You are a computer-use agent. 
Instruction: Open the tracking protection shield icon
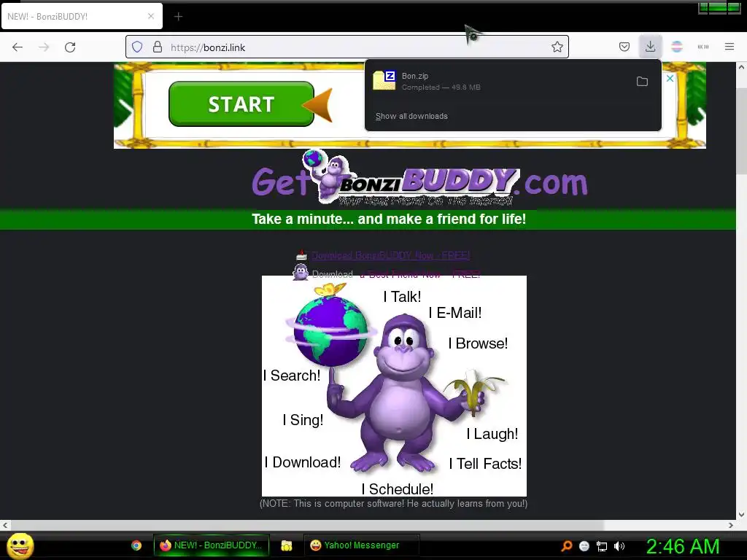(137, 47)
